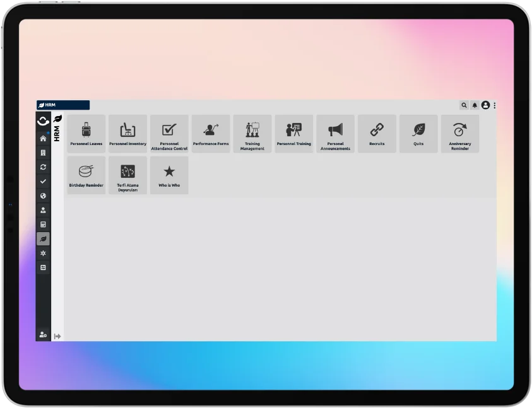Open notifications bell
Viewport: 532px width, 408px height.
tap(475, 105)
